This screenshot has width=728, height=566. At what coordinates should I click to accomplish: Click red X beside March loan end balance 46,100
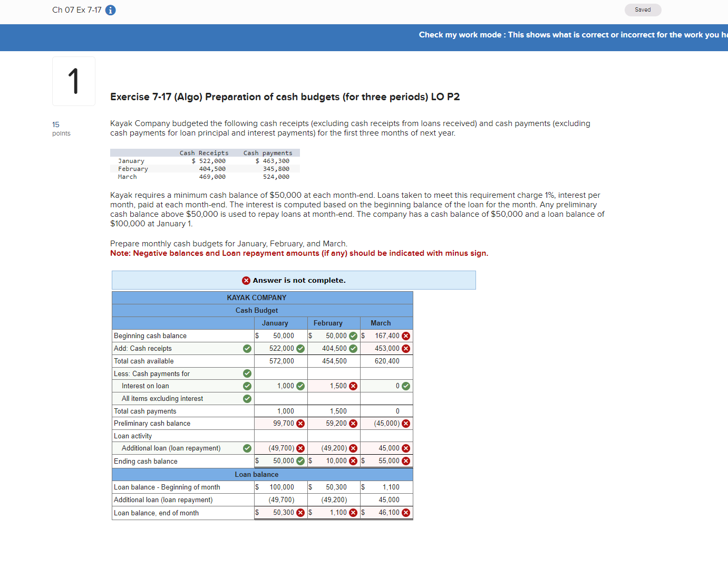click(x=406, y=513)
